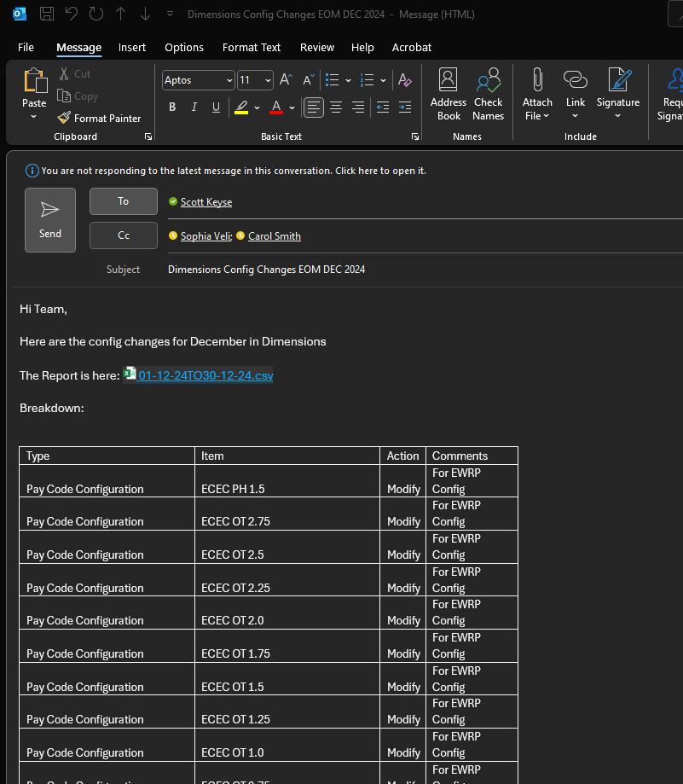This screenshot has width=683, height=784.
Task: Click the Clear All Formatting icon
Action: (405, 80)
